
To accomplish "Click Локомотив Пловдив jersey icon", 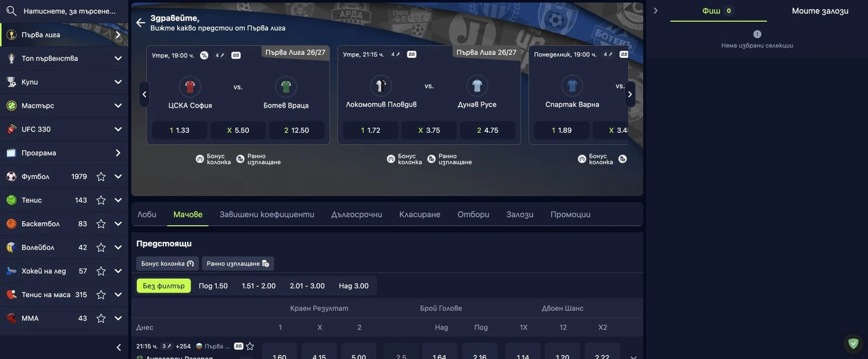I will [x=381, y=86].
